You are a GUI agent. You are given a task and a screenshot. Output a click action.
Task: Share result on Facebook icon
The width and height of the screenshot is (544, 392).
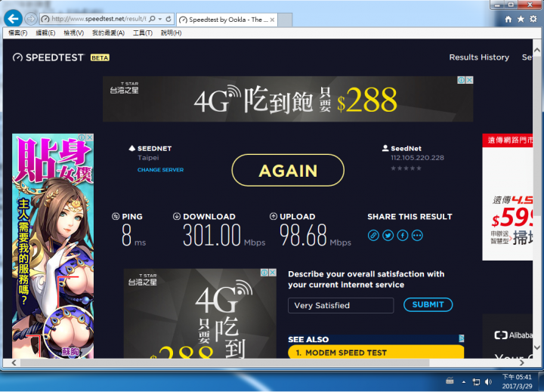click(403, 236)
